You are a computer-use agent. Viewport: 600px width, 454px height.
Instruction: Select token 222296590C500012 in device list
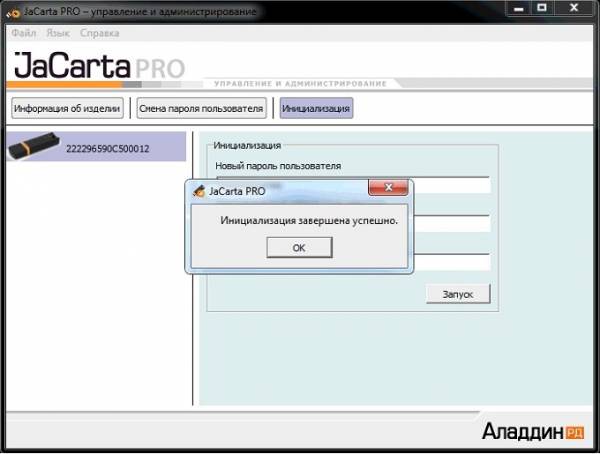tap(96, 147)
